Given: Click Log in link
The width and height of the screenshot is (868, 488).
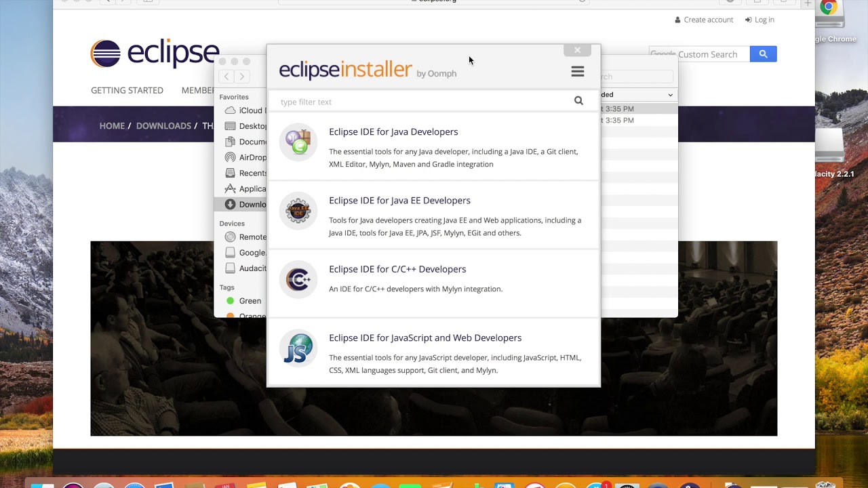Looking at the screenshot, I should click(x=759, y=20).
